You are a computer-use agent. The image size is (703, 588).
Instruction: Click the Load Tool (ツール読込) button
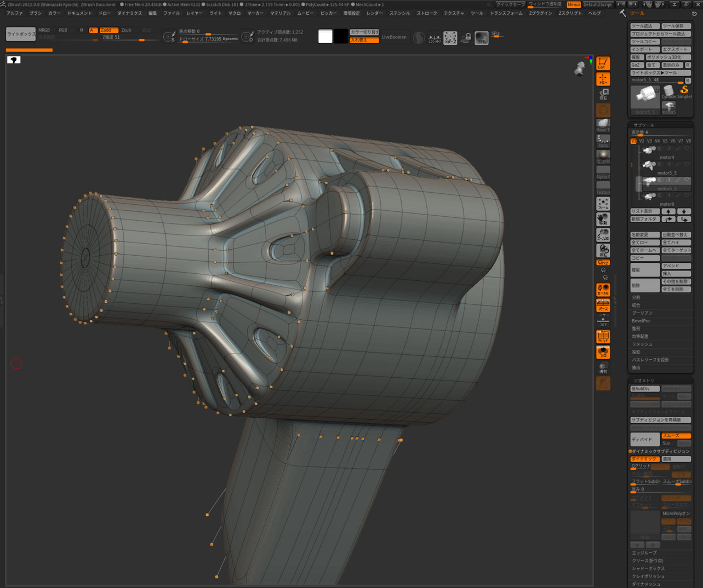(x=645, y=26)
